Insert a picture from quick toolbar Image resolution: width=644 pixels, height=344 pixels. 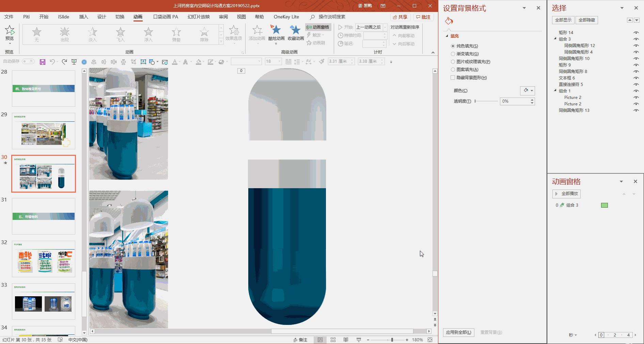[165, 62]
